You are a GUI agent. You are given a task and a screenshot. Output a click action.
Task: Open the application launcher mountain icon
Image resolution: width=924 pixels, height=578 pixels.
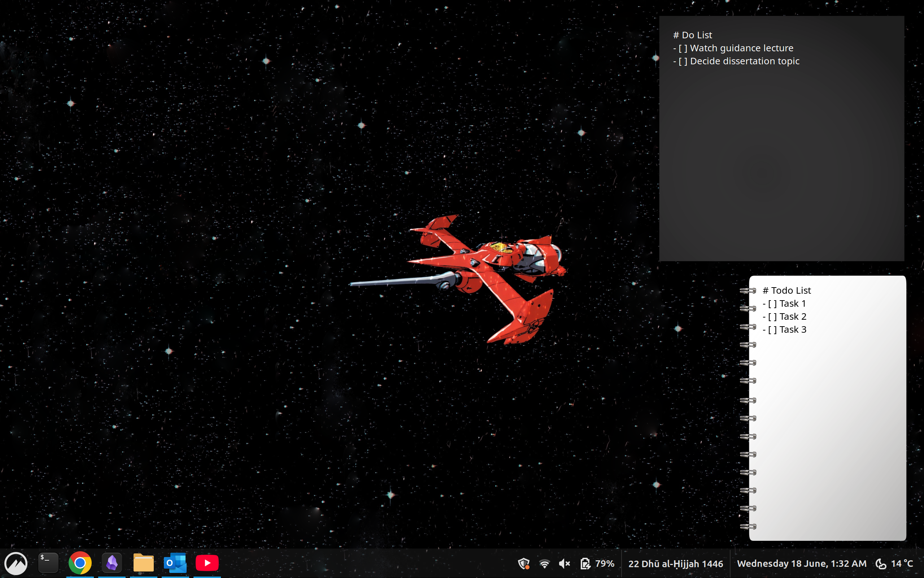(16, 563)
